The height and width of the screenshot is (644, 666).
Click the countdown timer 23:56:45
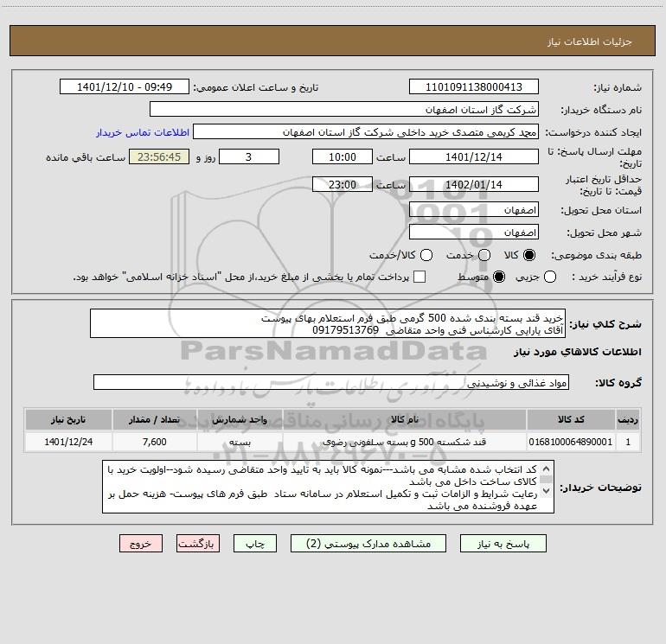pos(159,156)
